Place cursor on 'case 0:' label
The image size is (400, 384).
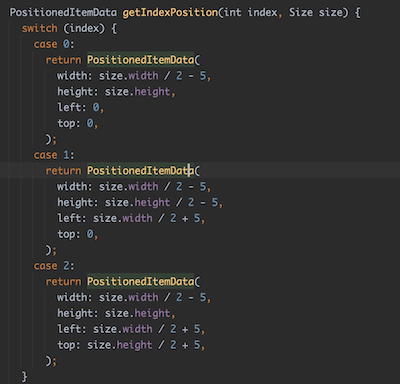(54, 44)
